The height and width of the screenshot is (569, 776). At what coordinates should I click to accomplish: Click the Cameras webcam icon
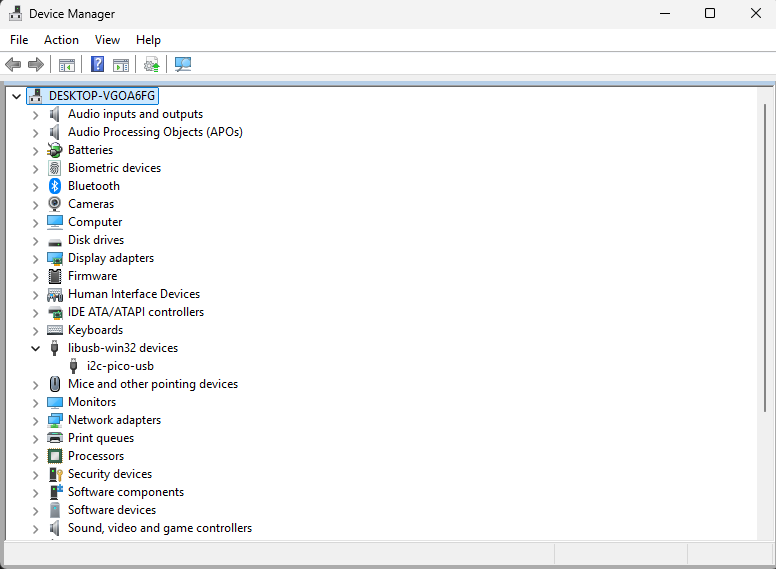click(x=54, y=204)
